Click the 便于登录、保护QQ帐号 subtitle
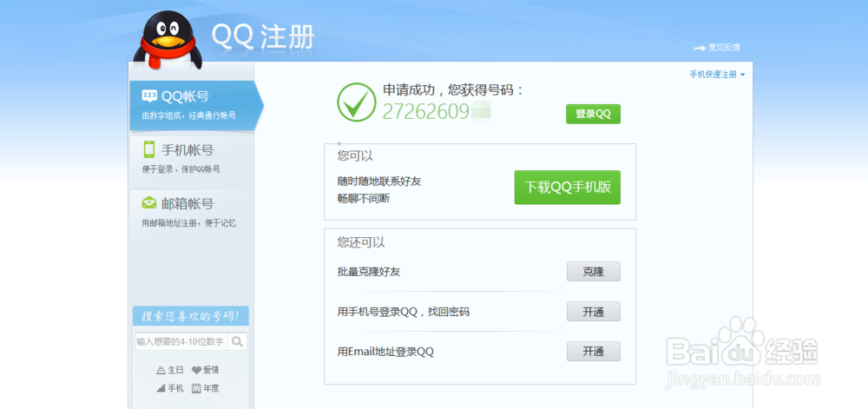Viewport: 868px width, 409px height. click(x=181, y=169)
